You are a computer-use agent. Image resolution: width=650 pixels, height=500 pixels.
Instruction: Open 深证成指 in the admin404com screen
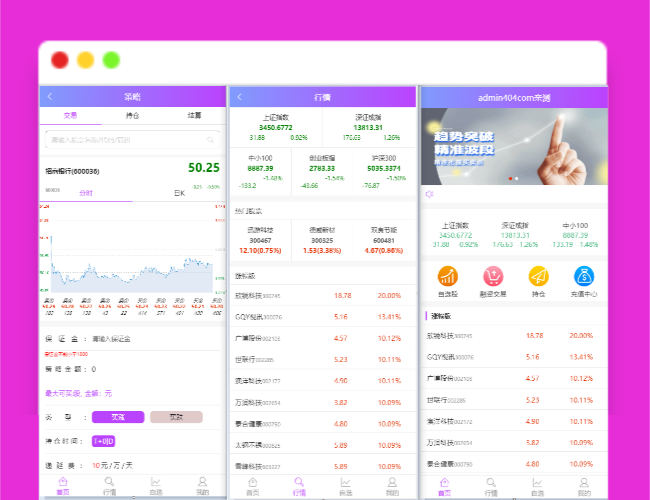[x=515, y=235]
